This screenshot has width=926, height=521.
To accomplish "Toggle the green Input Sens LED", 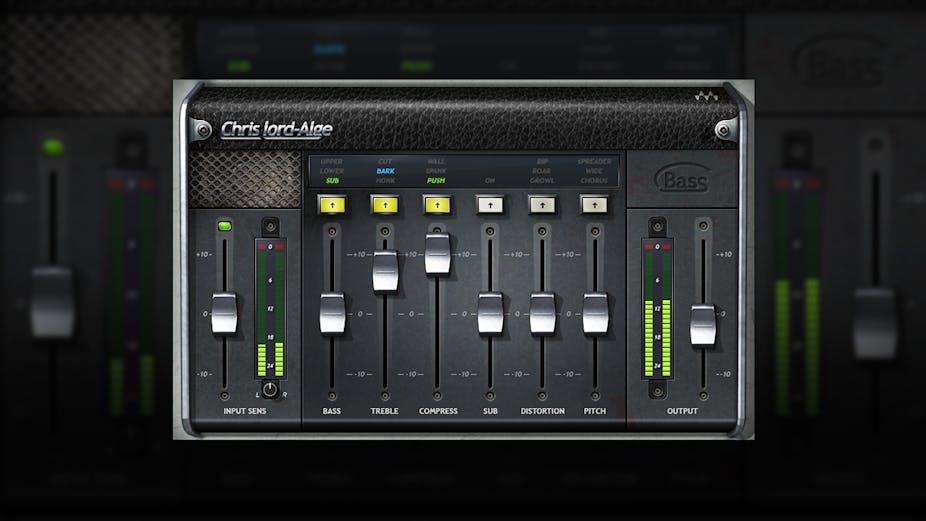I will pyautogui.click(x=224, y=226).
